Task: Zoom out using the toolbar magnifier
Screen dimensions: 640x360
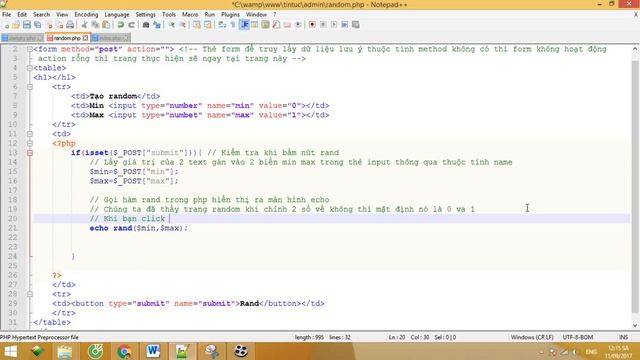Action: (x=182, y=25)
